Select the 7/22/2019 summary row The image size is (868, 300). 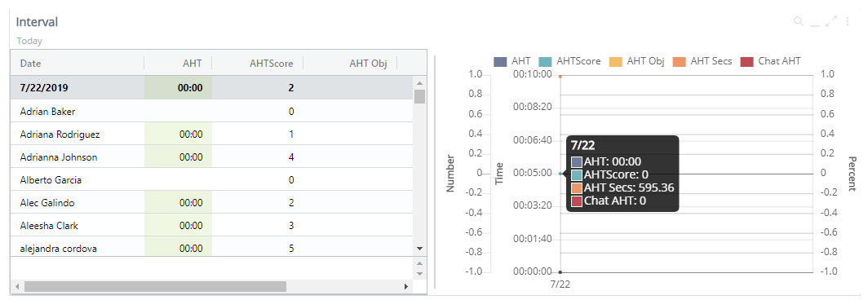click(212, 87)
